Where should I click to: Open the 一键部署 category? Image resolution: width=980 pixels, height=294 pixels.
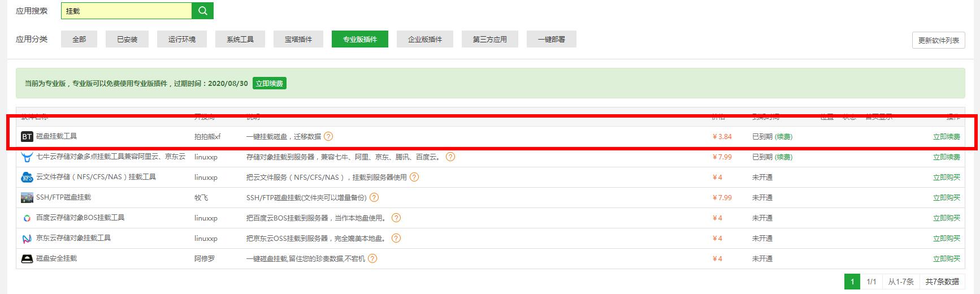pos(552,39)
